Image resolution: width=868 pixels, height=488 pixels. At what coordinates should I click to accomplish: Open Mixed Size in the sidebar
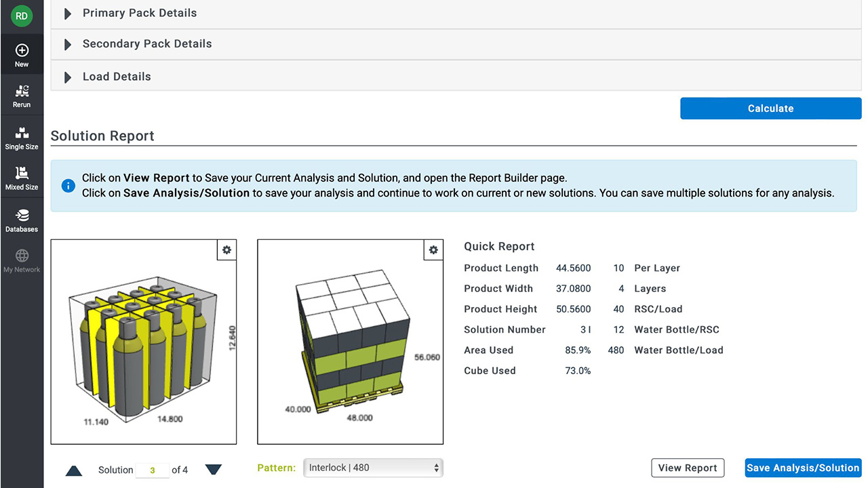coord(22,178)
